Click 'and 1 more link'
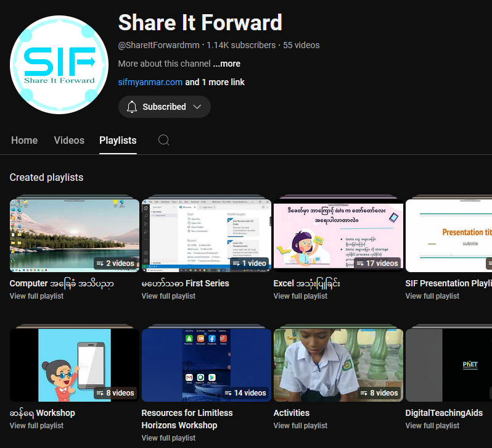The height and width of the screenshot is (448, 492). click(215, 82)
